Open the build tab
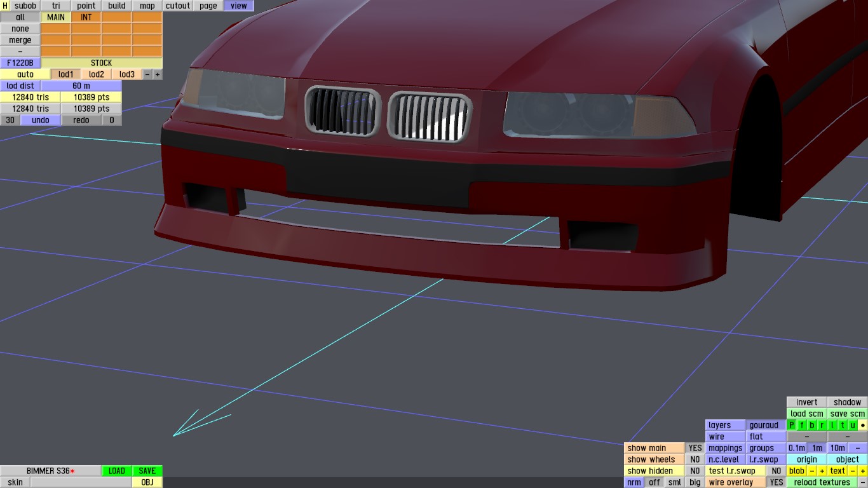Viewport: 868px width, 488px height. tap(117, 6)
